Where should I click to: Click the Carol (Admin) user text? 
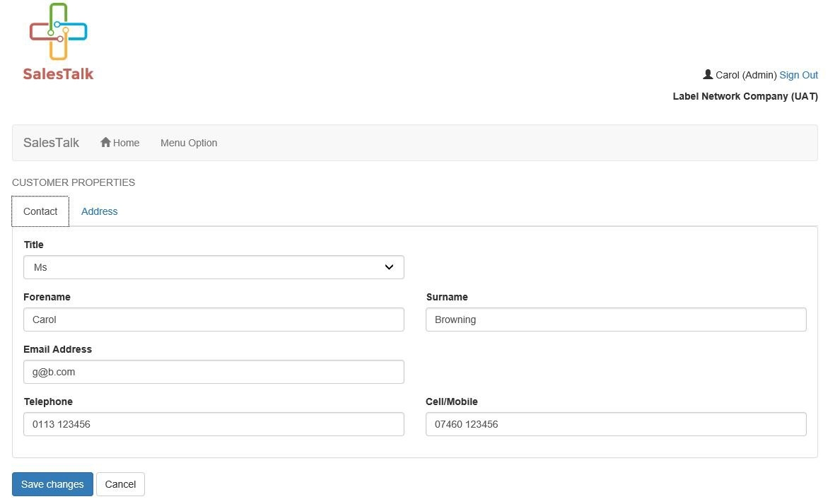[x=746, y=75]
